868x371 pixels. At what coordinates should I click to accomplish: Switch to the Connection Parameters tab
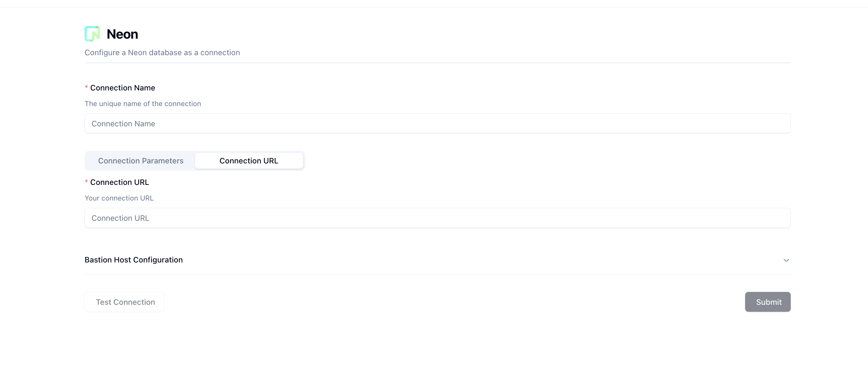point(140,161)
